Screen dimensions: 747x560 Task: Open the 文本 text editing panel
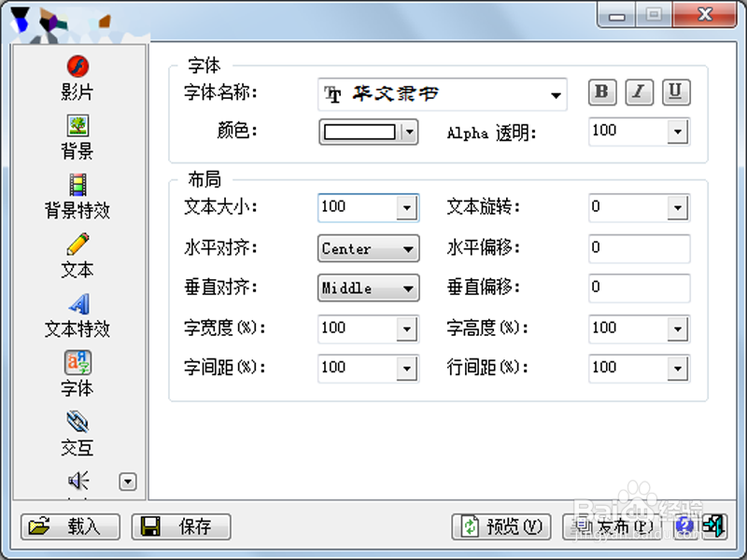tap(78, 255)
